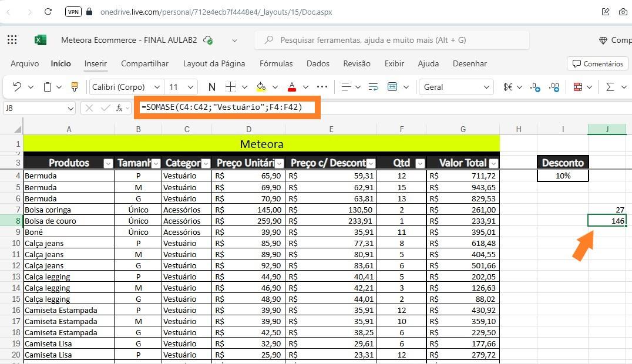Select the 10% discount cell

point(563,176)
